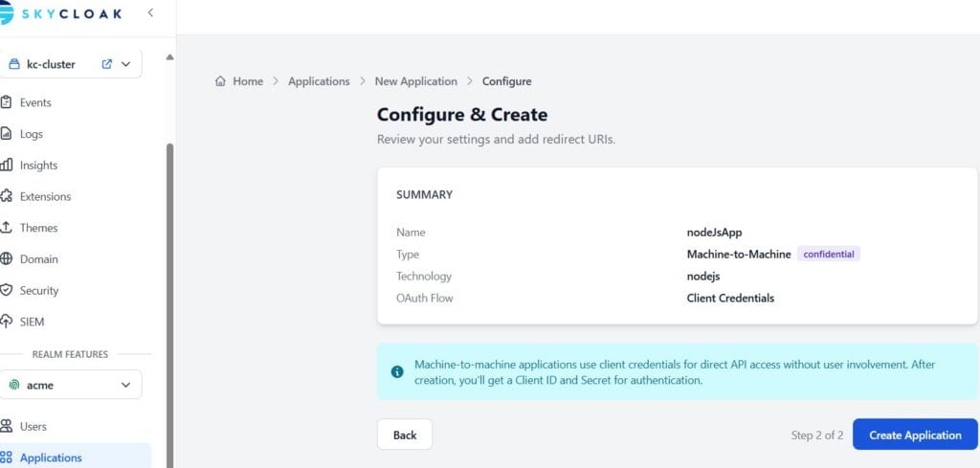The height and width of the screenshot is (468, 980).
Task: Click the Extensions puzzle icon
Action: 6,196
